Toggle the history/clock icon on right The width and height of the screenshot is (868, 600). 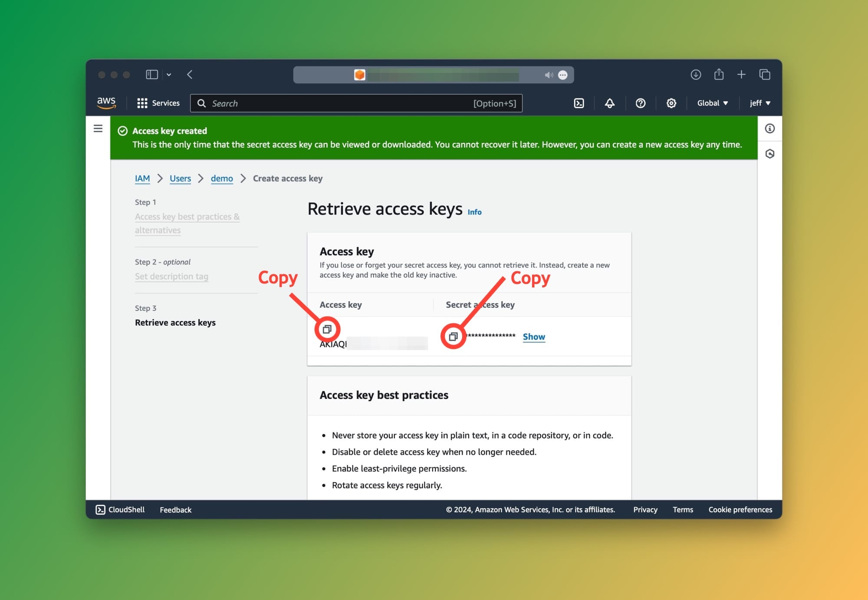770,154
